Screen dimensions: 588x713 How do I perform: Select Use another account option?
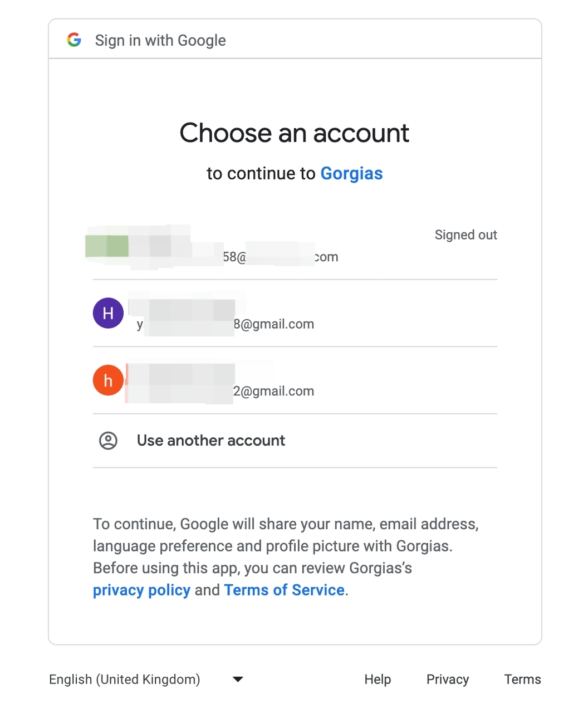tap(211, 441)
